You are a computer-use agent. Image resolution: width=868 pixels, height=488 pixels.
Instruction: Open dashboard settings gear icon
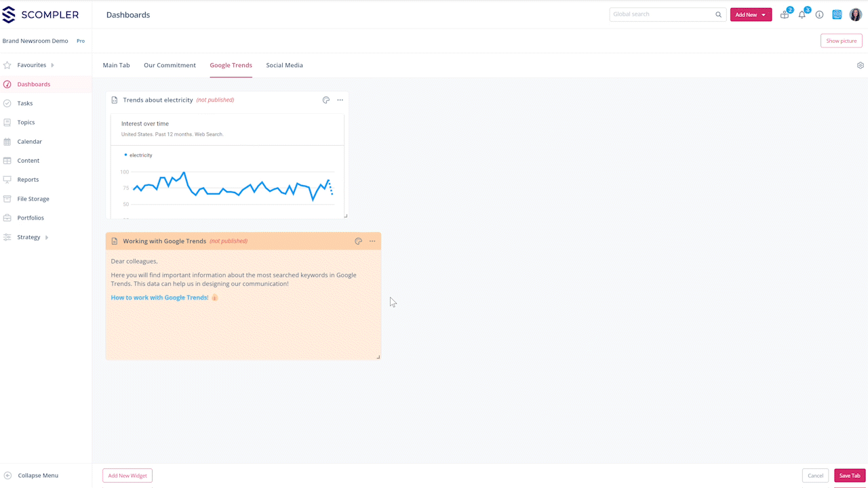(x=861, y=66)
